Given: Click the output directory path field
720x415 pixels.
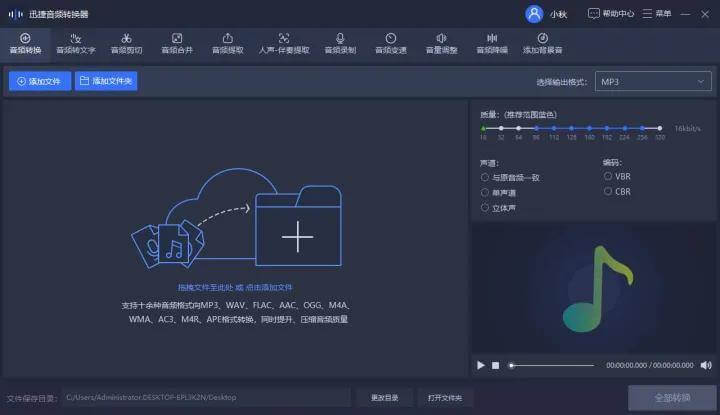Looking at the screenshot, I should [206, 398].
